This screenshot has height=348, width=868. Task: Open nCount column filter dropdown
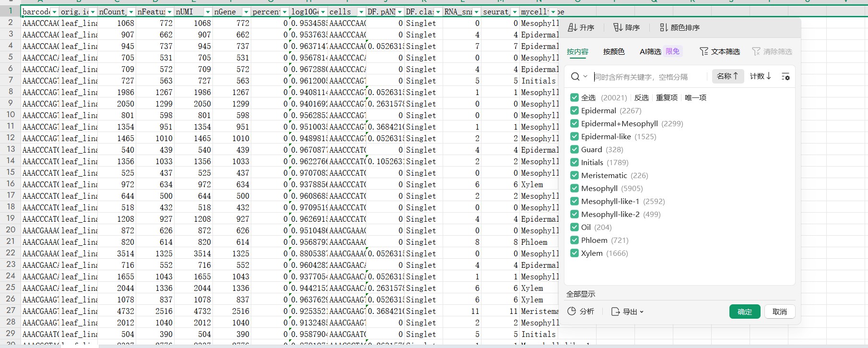pyautogui.click(x=131, y=12)
